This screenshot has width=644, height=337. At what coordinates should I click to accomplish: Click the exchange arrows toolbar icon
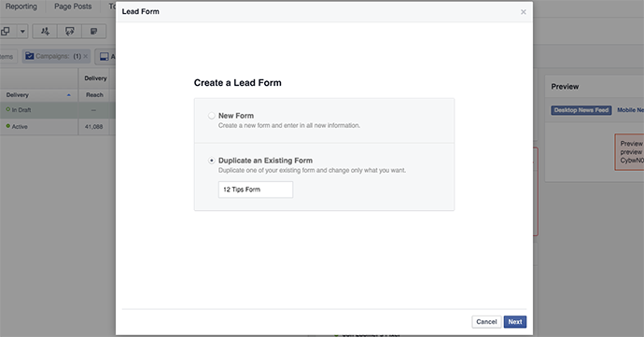(69, 31)
